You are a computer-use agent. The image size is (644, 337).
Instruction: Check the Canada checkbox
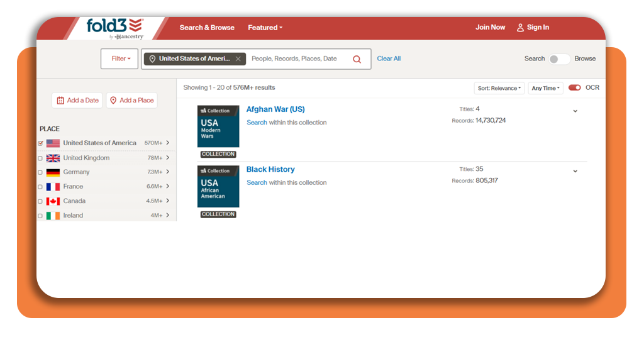tap(40, 201)
